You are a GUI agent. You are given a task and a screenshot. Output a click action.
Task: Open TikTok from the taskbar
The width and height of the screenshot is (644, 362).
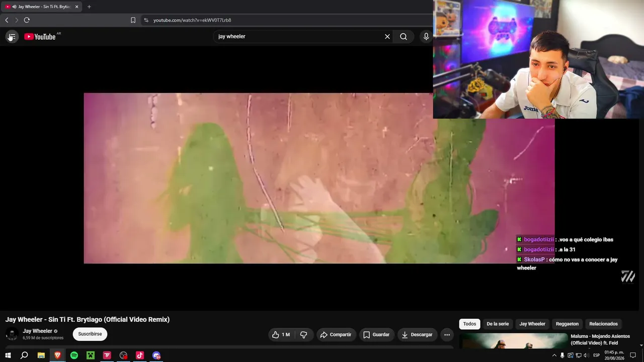140,355
